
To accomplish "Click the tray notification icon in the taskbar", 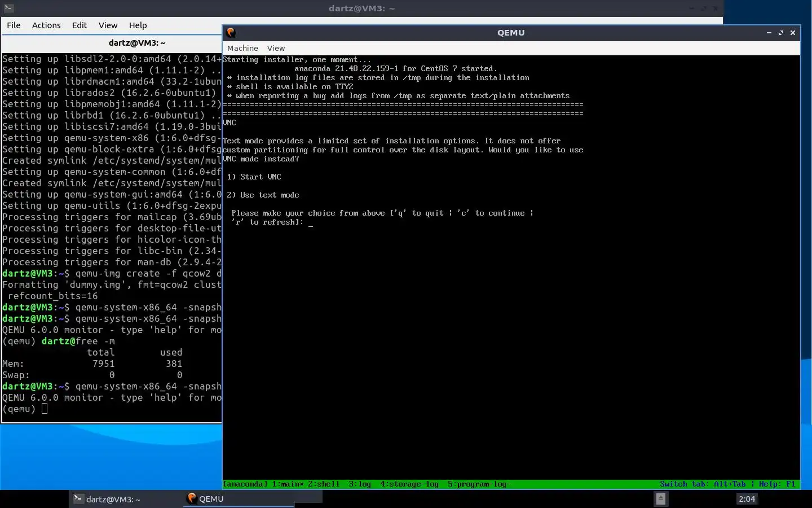I will point(661,499).
